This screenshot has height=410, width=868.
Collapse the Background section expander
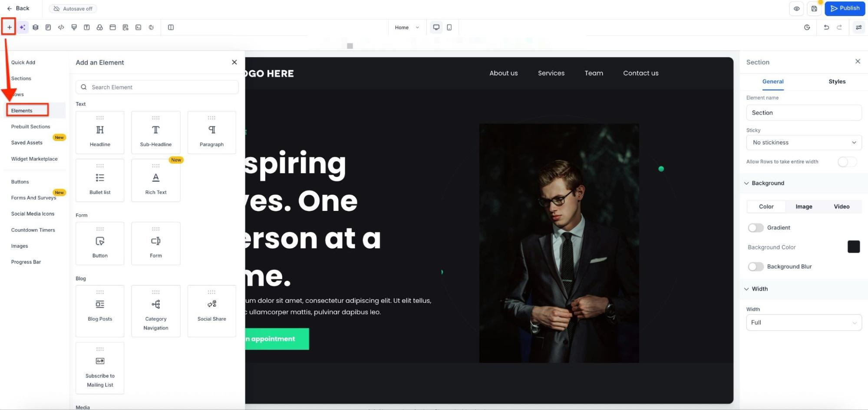(746, 183)
